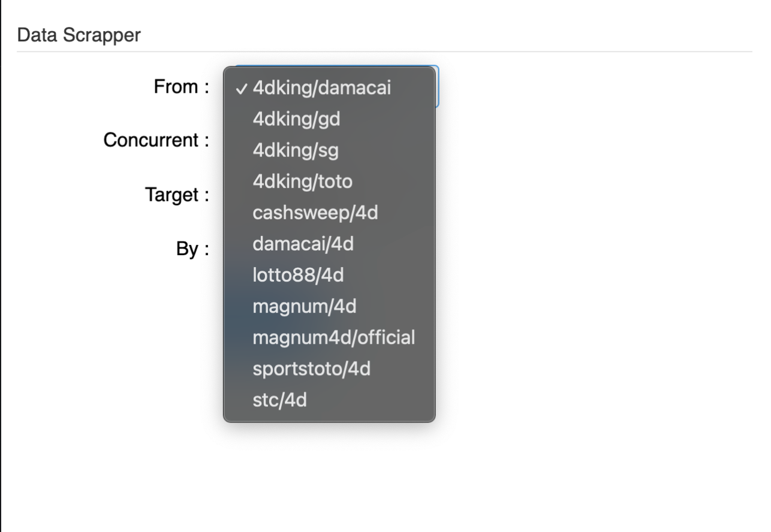771x532 pixels.
Task: Choose 4dking/sg from the list
Action: [x=329, y=150]
